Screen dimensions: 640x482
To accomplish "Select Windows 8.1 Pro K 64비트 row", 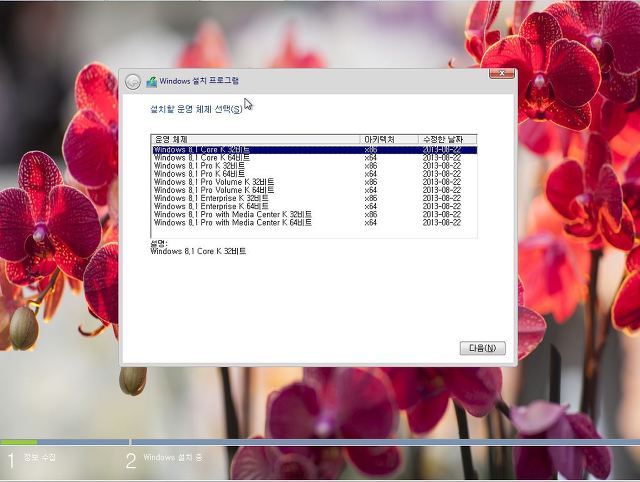I will (x=315, y=174).
